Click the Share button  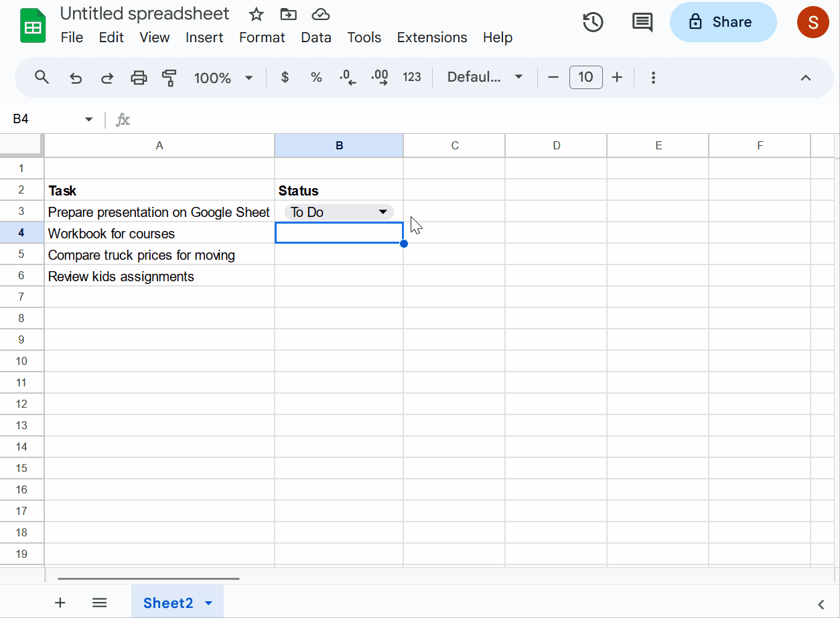pos(723,21)
